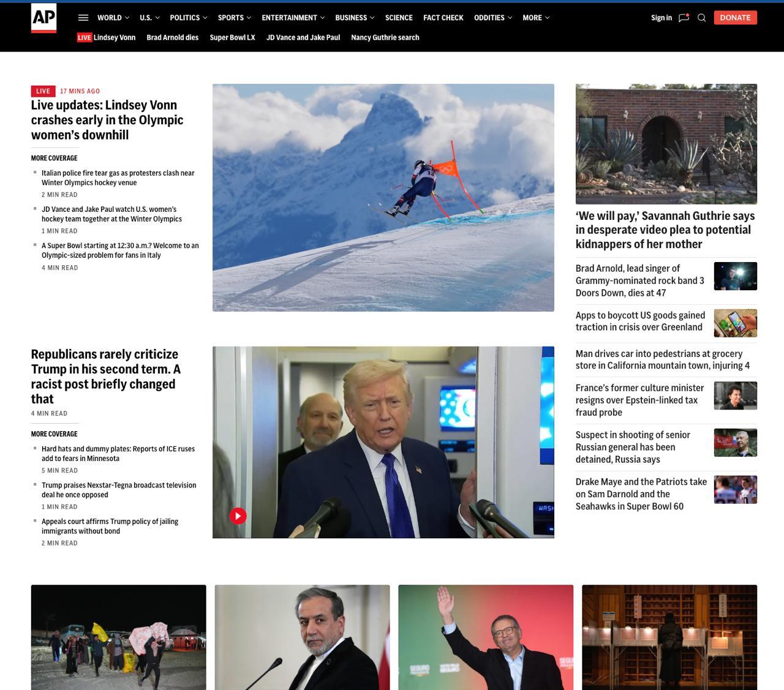Open the Science menu item

(x=399, y=18)
